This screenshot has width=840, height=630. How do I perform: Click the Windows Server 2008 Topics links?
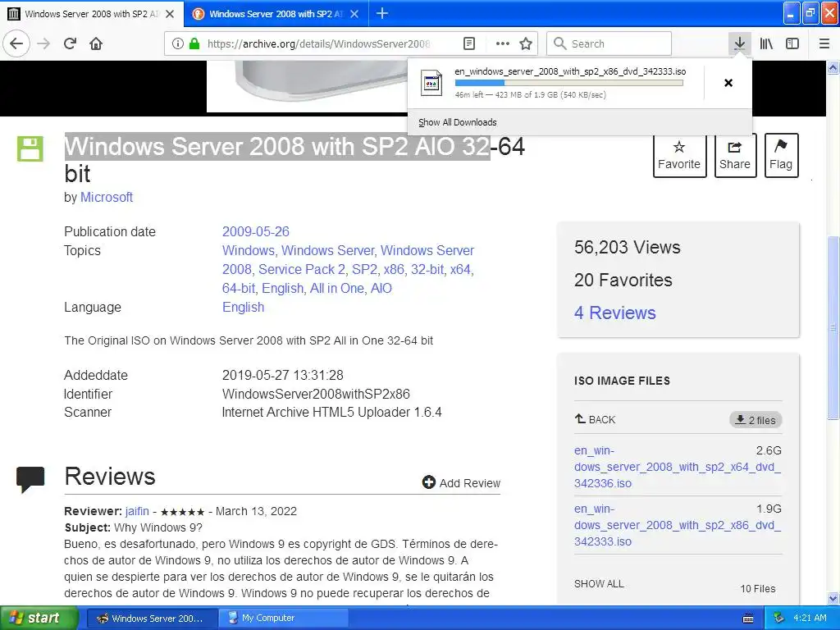tap(348, 259)
